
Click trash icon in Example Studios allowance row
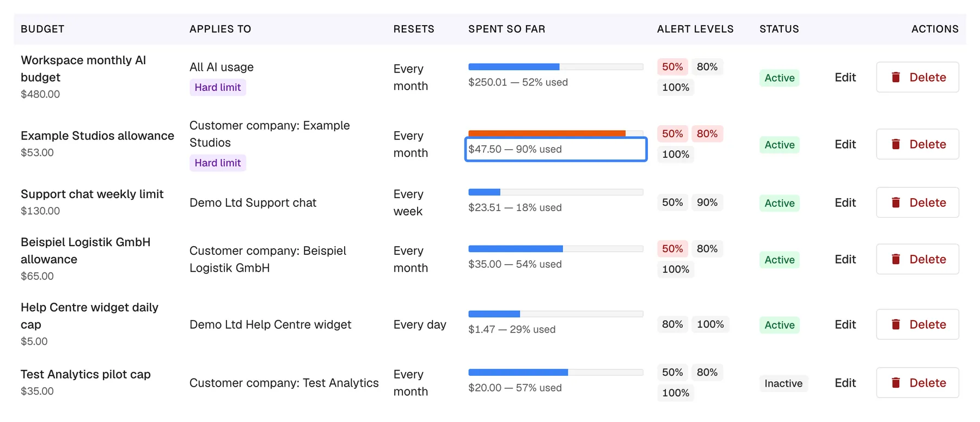click(x=896, y=144)
